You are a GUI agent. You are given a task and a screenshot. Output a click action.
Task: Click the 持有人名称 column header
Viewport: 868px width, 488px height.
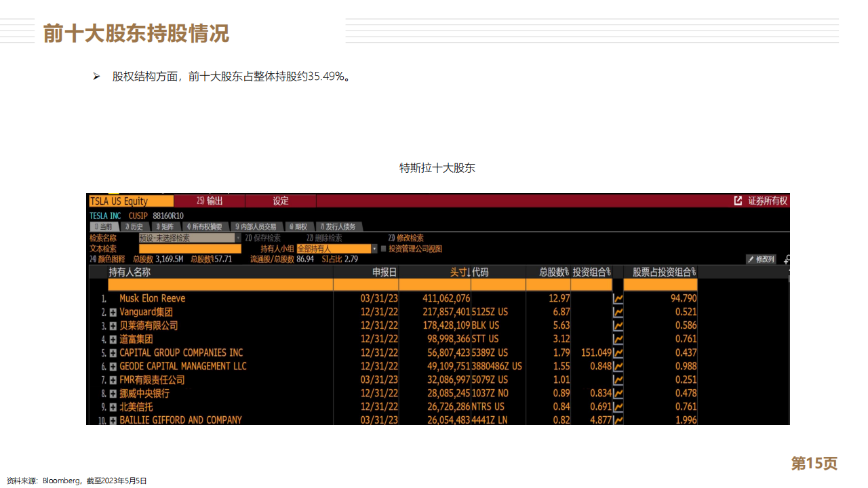coord(130,272)
